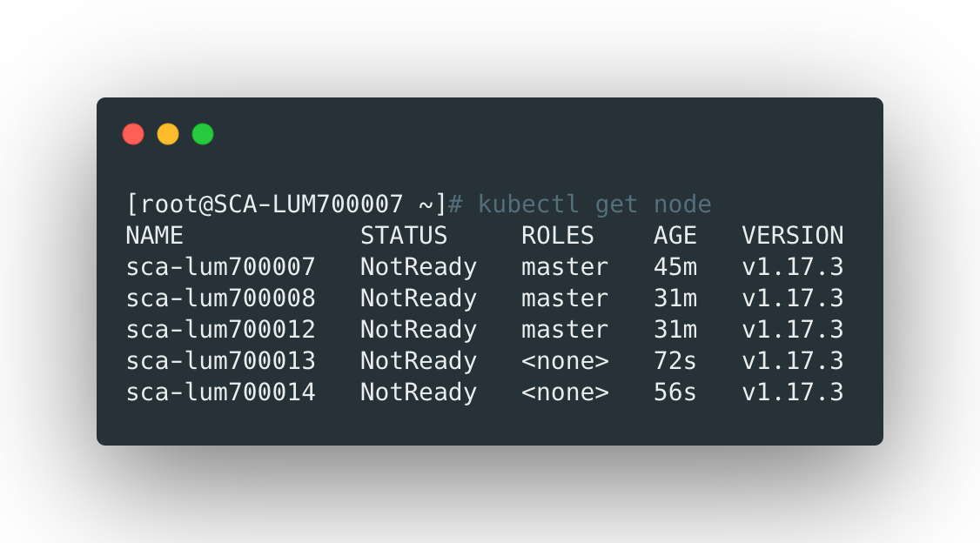The width and height of the screenshot is (980, 543).
Task: Click the green maximize window button
Action: (203, 134)
